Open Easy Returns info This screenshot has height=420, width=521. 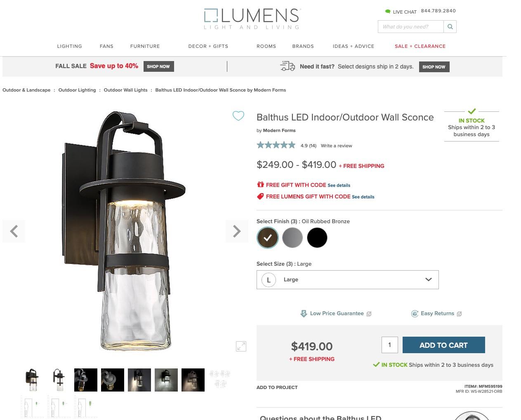click(x=436, y=314)
